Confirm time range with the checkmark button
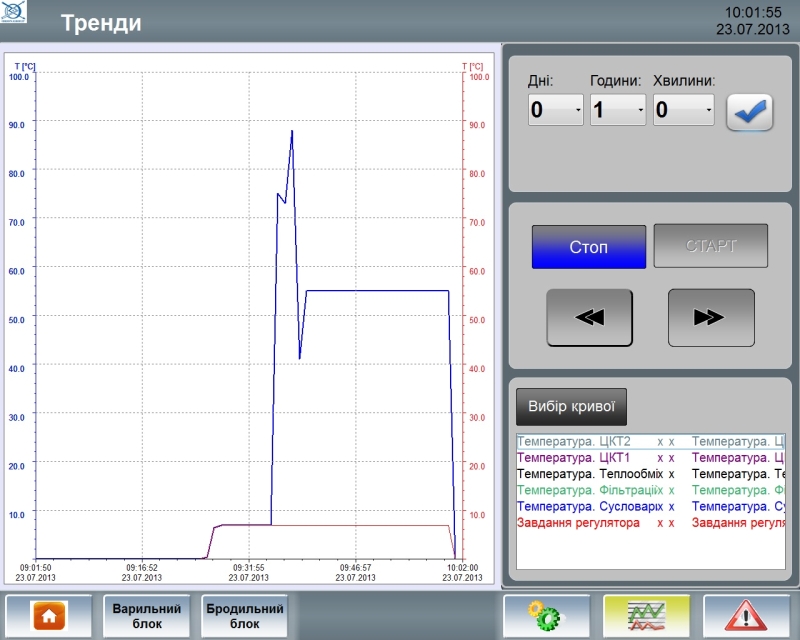Screen dimensions: 800x640 [x=750, y=112]
